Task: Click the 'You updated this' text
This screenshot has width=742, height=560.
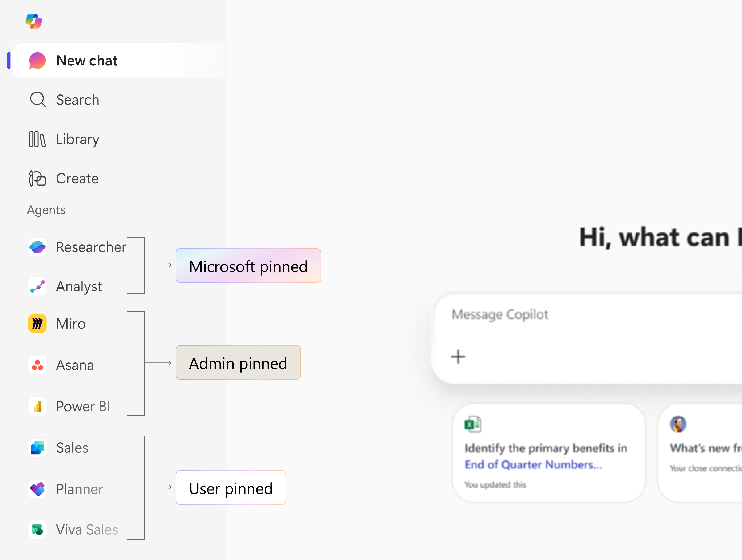Action: [495, 484]
